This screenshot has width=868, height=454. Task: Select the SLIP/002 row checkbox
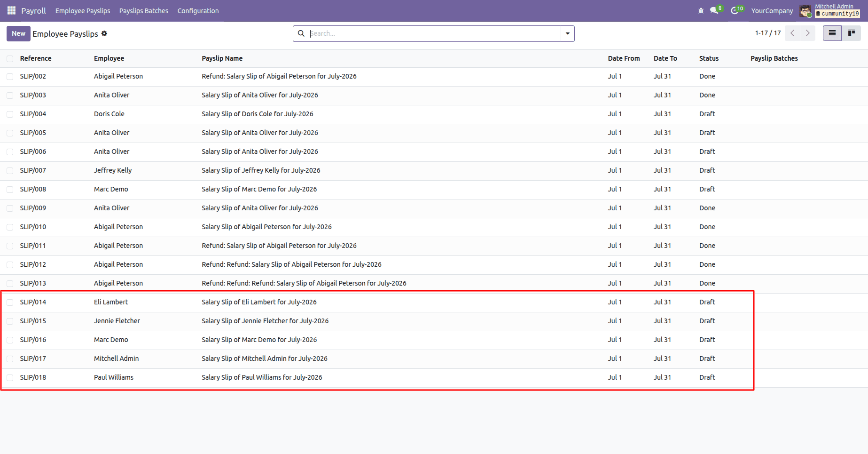coord(10,76)
